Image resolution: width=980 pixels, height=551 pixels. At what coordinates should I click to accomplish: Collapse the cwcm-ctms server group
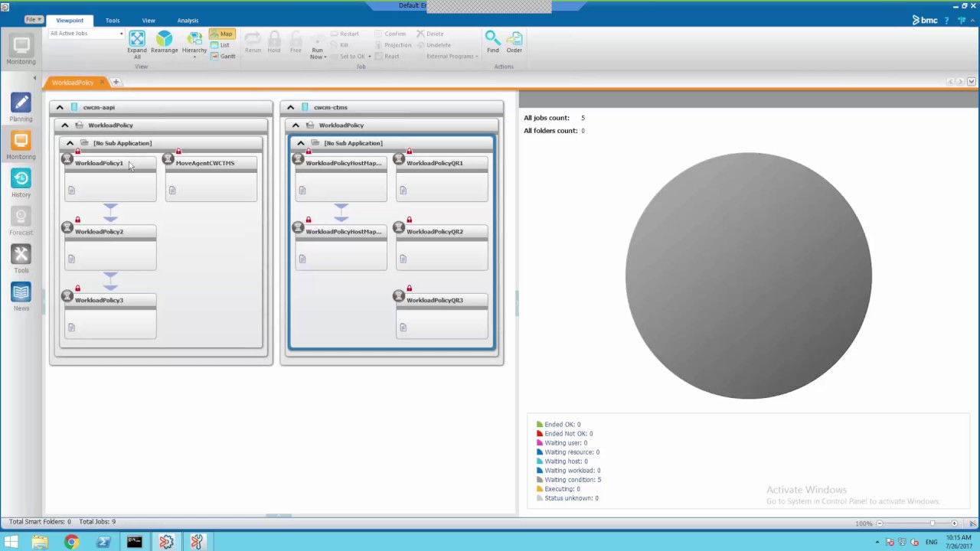(290, 107)
